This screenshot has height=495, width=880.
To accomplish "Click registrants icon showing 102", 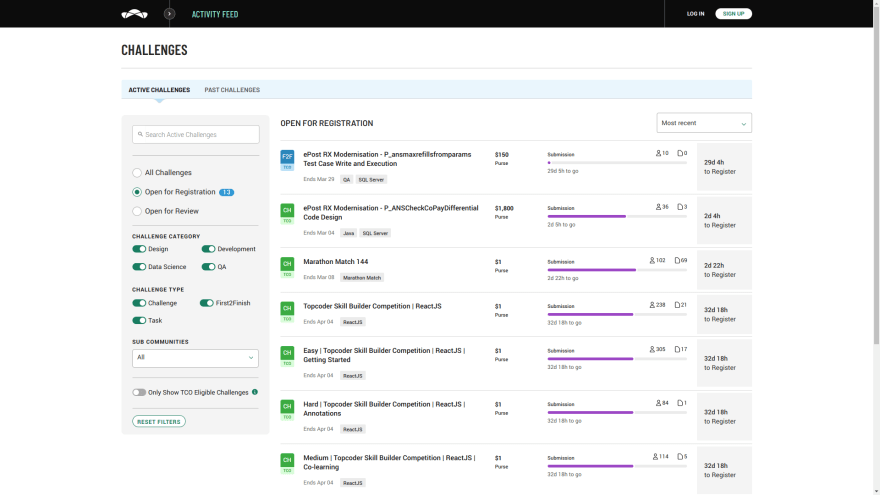I will (652, 260).
